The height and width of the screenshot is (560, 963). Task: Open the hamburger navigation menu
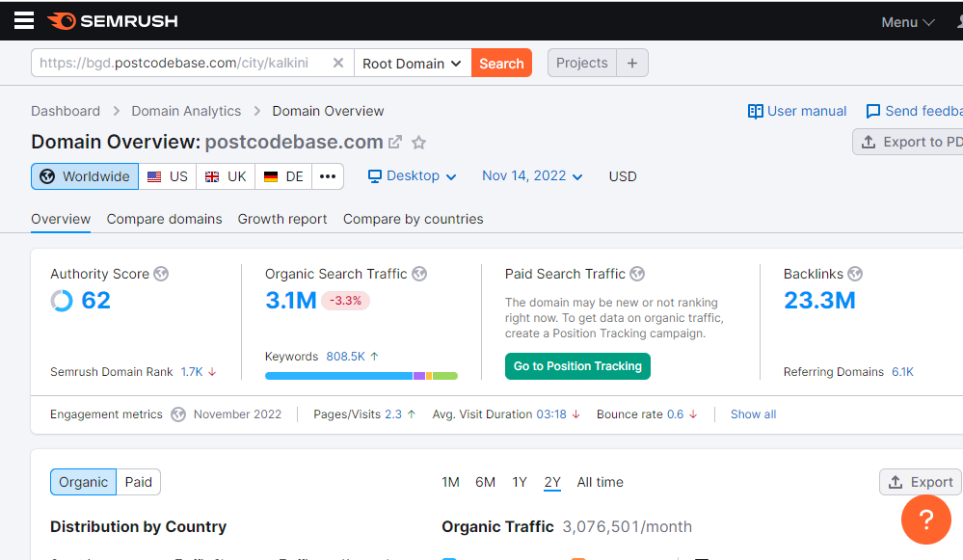(23, 20)
